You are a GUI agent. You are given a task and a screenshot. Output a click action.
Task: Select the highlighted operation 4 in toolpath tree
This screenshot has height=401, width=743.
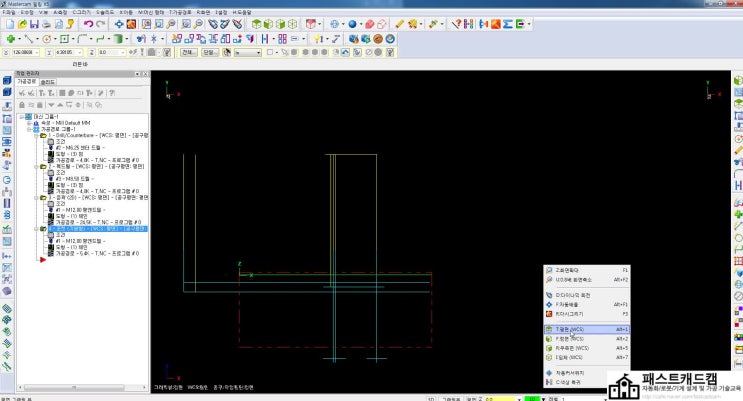[x=98, y=228]
